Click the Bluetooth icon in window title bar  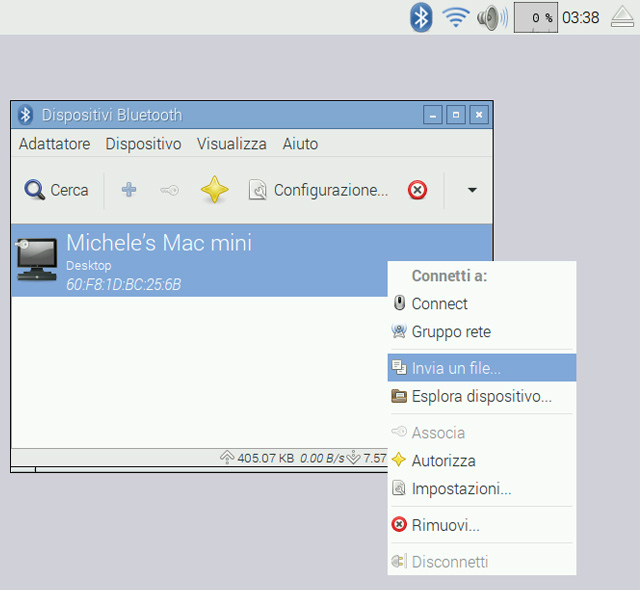25,115
